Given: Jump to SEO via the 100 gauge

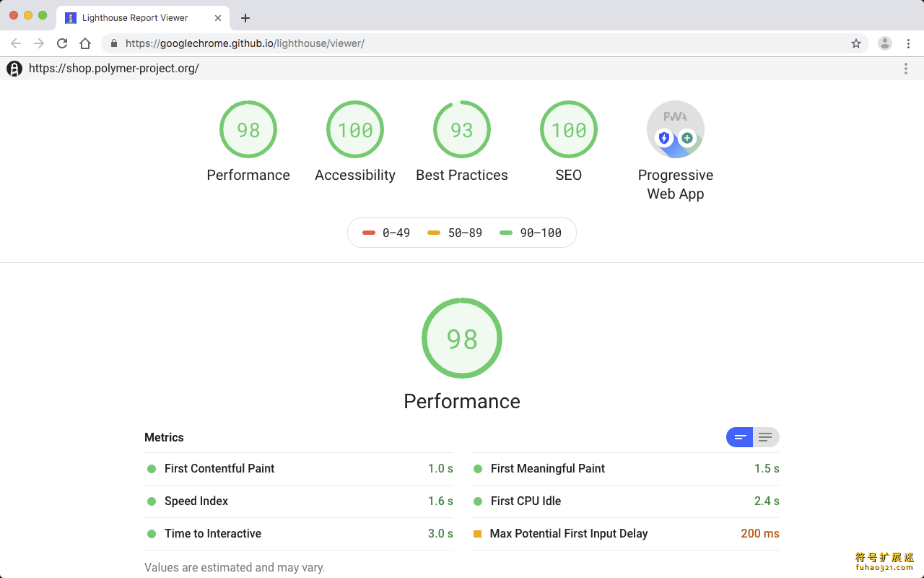Looking at the screenshot, I should pos(569,129).
